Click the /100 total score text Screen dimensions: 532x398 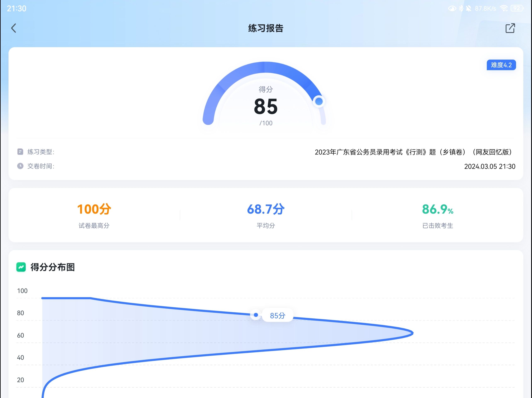tap(266, 123)
